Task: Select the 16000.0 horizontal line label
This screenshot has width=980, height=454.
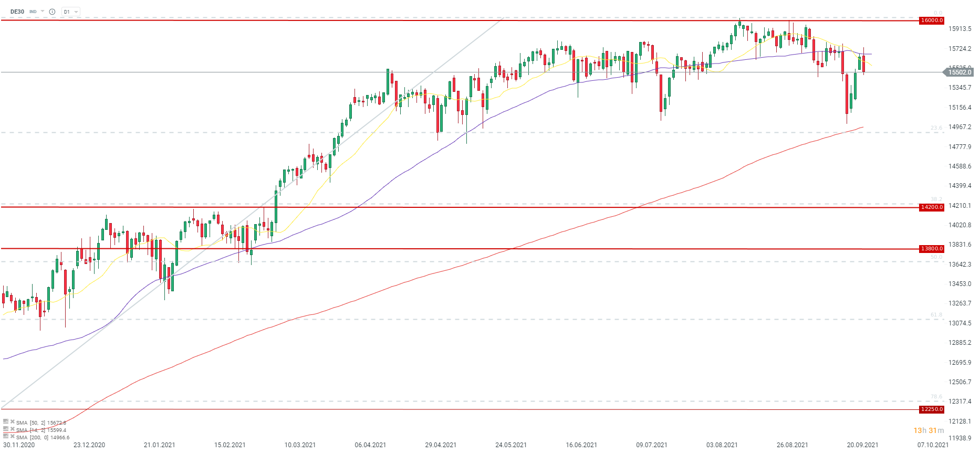Action: point(932,20)
